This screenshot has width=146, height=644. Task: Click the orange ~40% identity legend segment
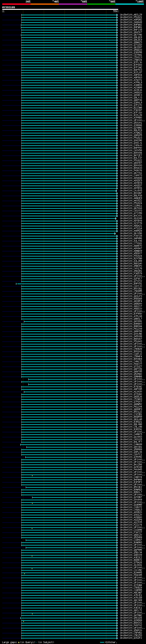point(45,4)
